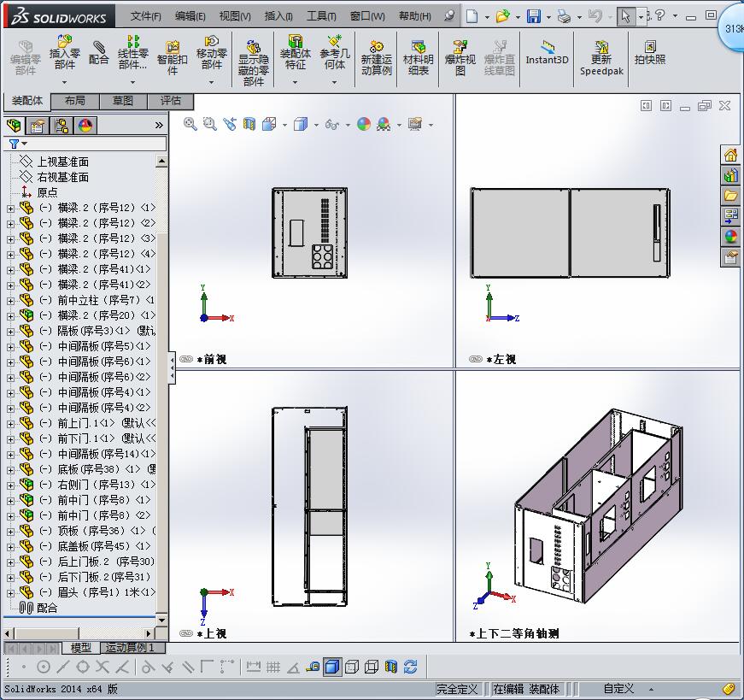744x700 pixels.
Task: Click 自定义 units in status bar
Action: [x=618, y=689]
